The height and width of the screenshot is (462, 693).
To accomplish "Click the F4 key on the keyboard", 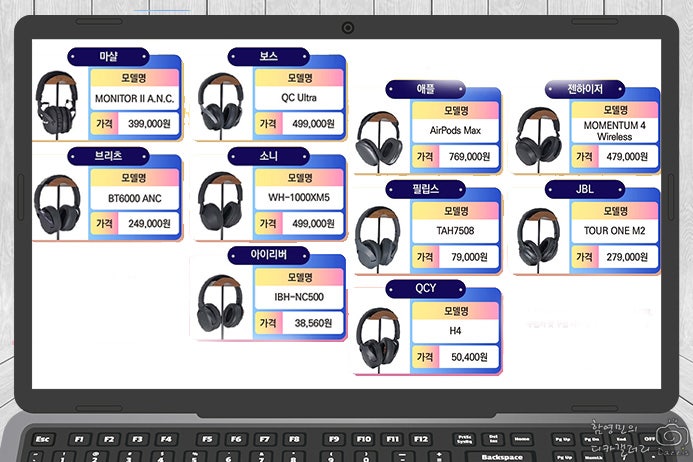I will pyautogui.click(x=166, y=439).
